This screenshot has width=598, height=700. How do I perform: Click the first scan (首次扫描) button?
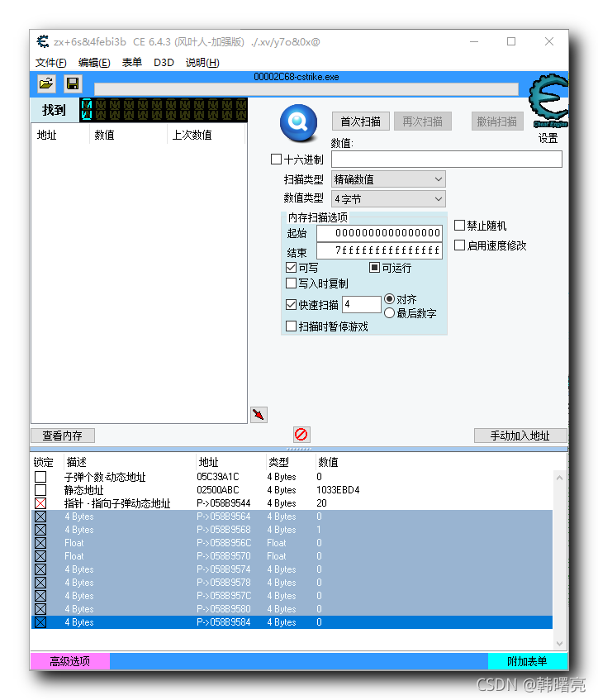coord(361,121)
